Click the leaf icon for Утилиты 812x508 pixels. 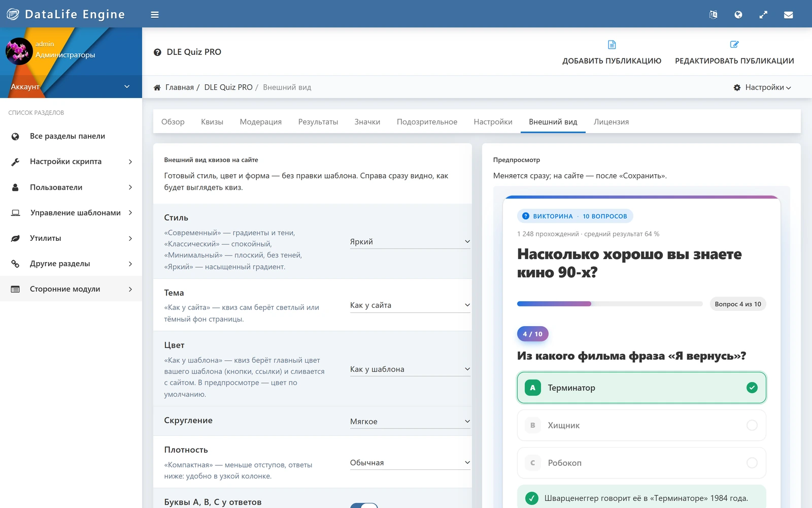pyautogui.click(x=15, y=238)
